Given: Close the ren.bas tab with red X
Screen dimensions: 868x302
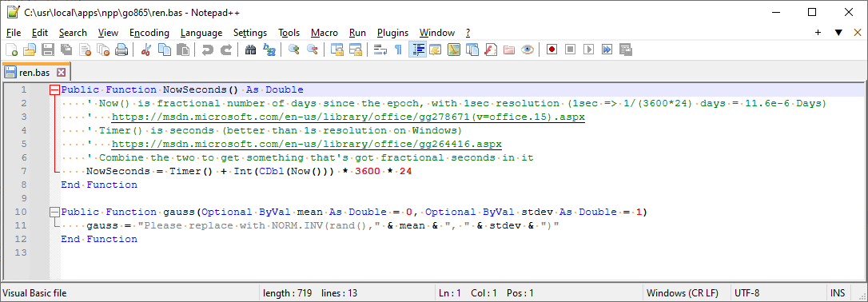Looking at the screenshot, I should tap(61, 72).
